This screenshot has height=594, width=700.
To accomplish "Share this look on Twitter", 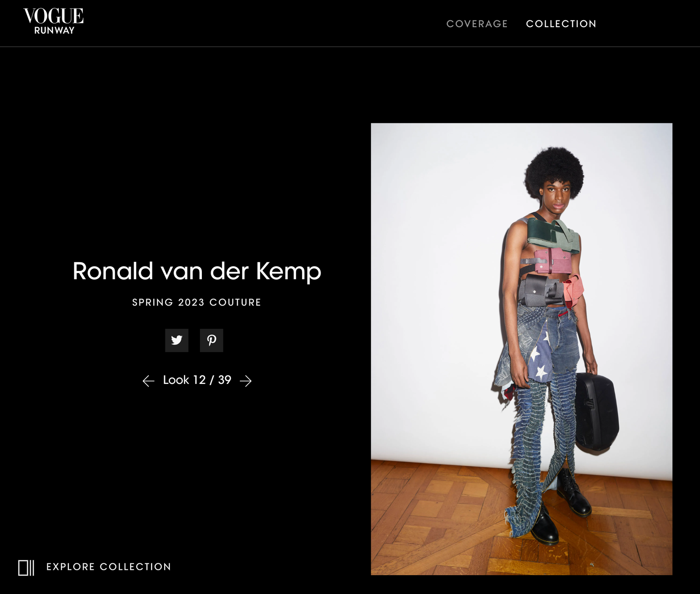I will (x=176, y=340).
